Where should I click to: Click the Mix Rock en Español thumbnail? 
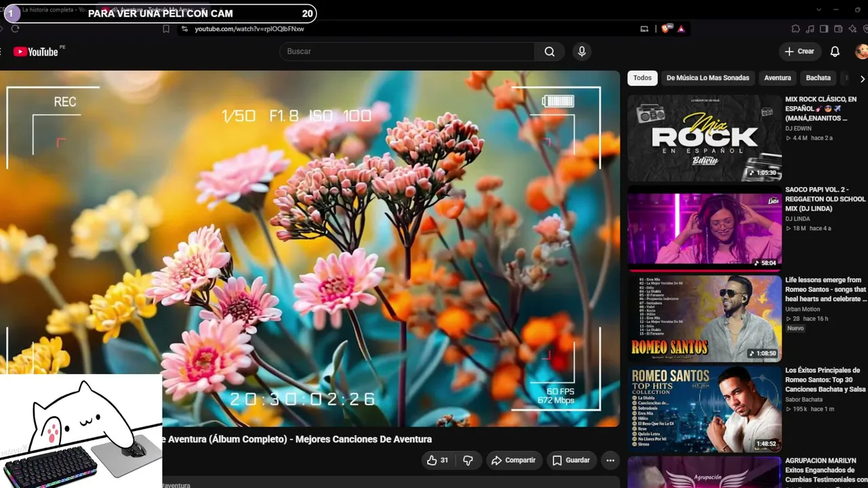pos(705,138)
